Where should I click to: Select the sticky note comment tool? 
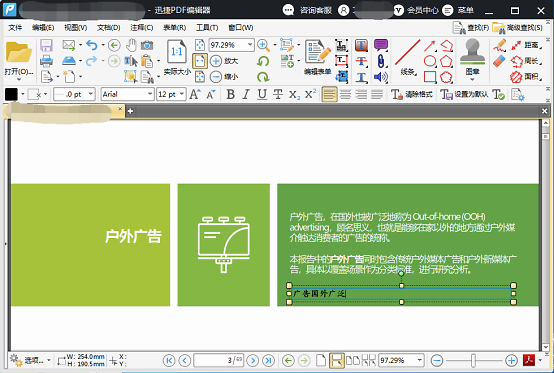click(381, 45)
